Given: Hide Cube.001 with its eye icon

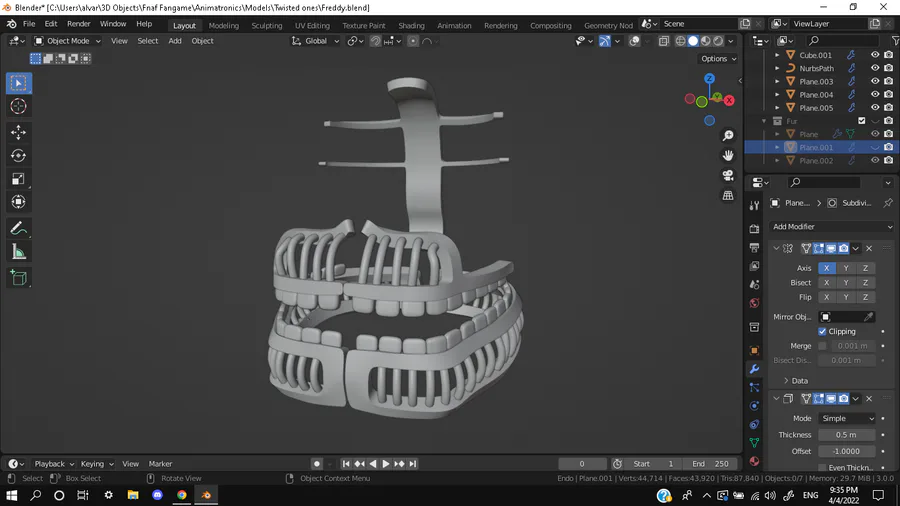Looking at the screenshot, I should [x=875, y=55].
